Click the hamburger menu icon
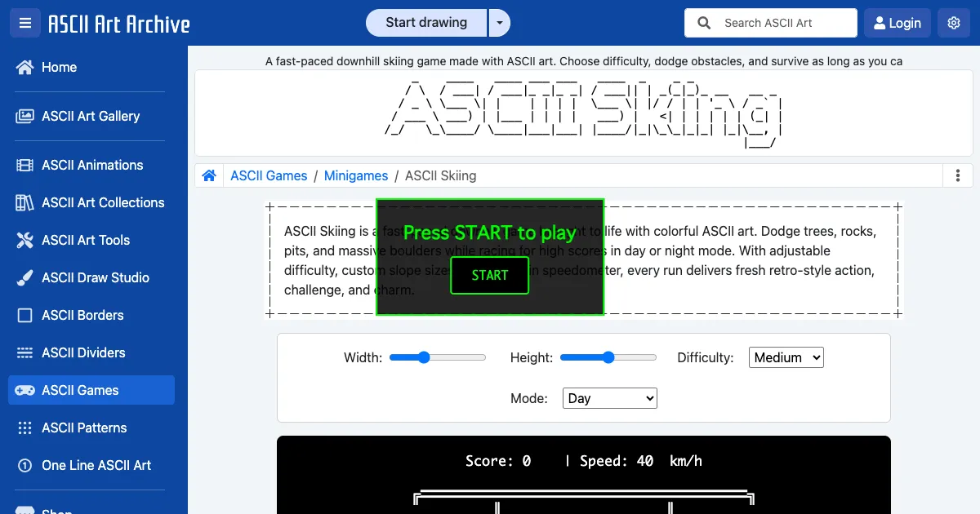This screenshot has height=514, width=980. (x=25, y=23)
